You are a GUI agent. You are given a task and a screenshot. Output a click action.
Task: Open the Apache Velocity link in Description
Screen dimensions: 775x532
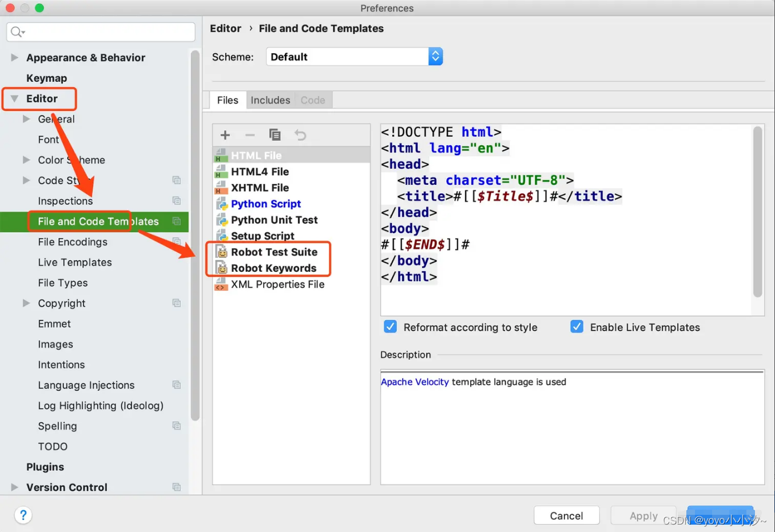pyautogui.click(x=414, y=382)
